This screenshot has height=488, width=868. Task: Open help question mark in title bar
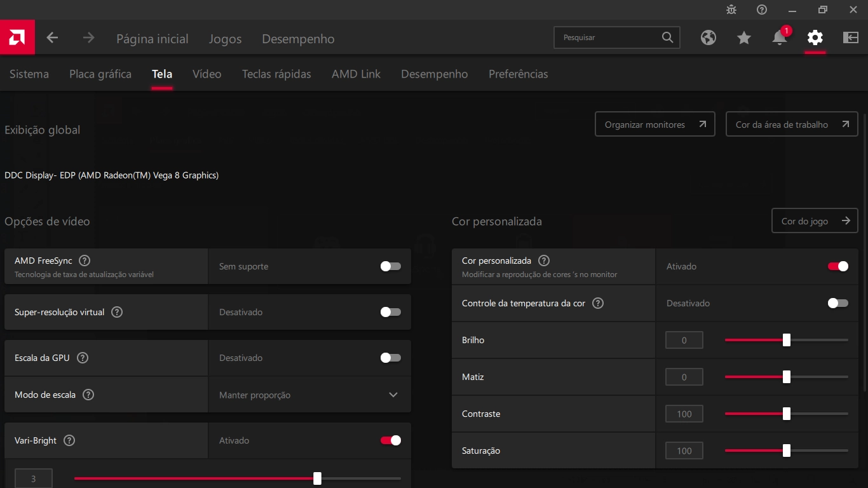pos(762,10)
